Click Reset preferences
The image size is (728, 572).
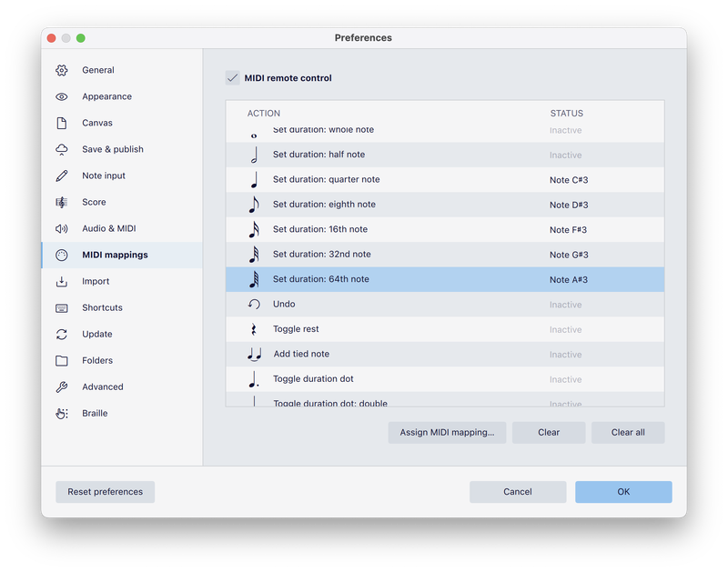tap(106, 492)
